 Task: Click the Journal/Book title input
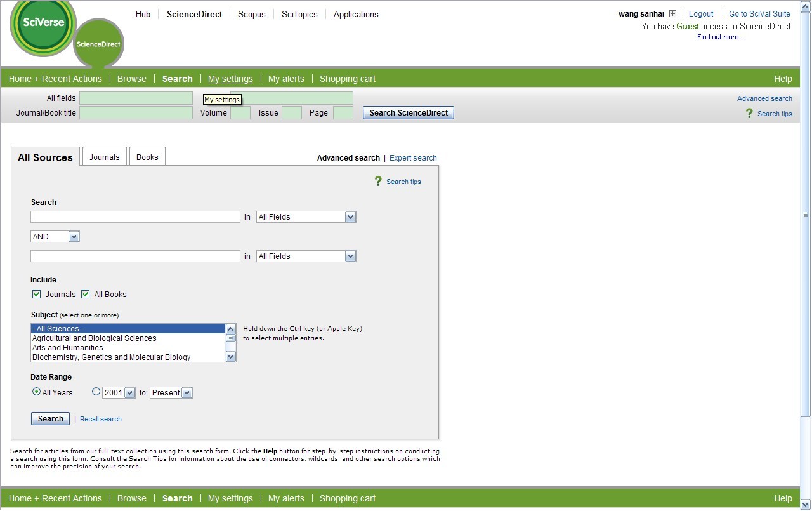136,113
